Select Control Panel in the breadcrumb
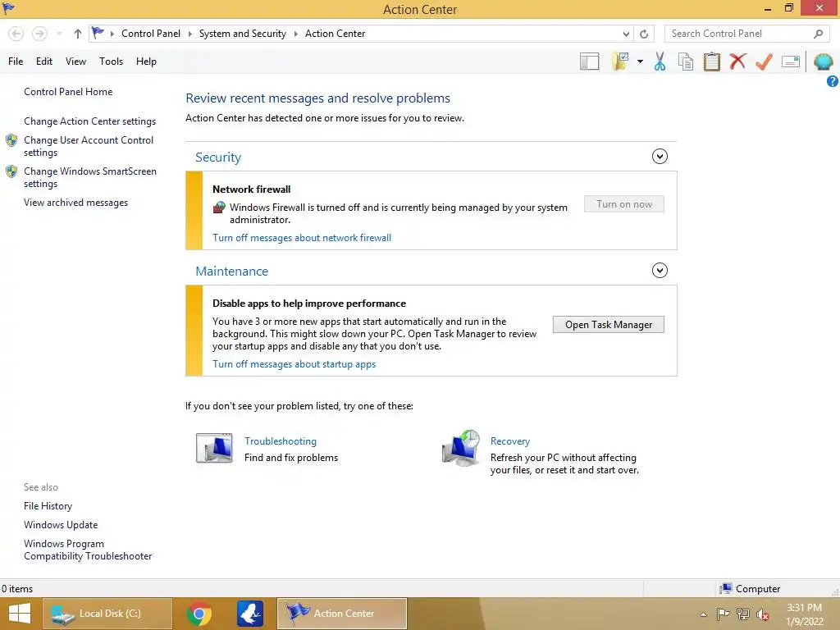The height and width of the screenshot is (630, 840). (151, 33)
